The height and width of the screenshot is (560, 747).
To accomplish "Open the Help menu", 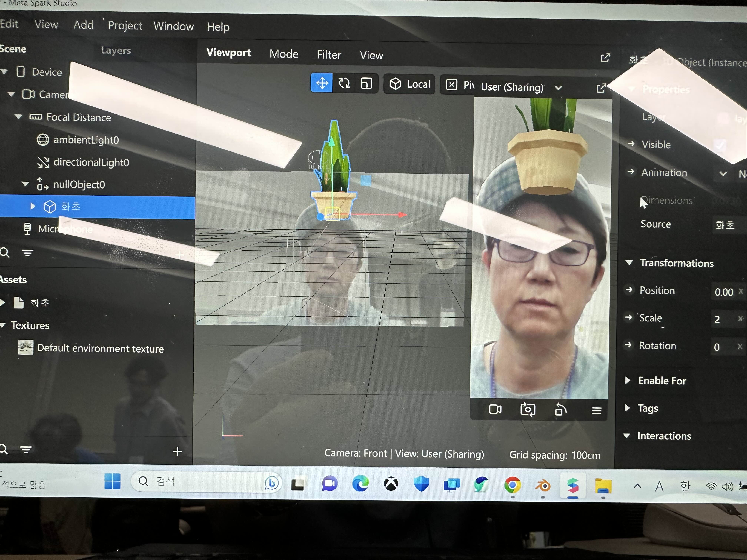I will point(218,27).
